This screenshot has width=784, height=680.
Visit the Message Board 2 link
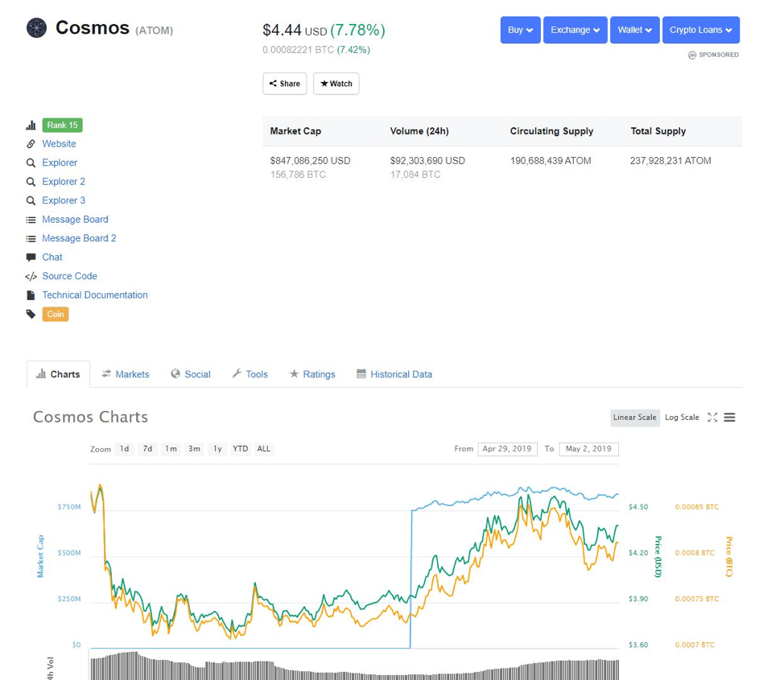coord(79,238)
